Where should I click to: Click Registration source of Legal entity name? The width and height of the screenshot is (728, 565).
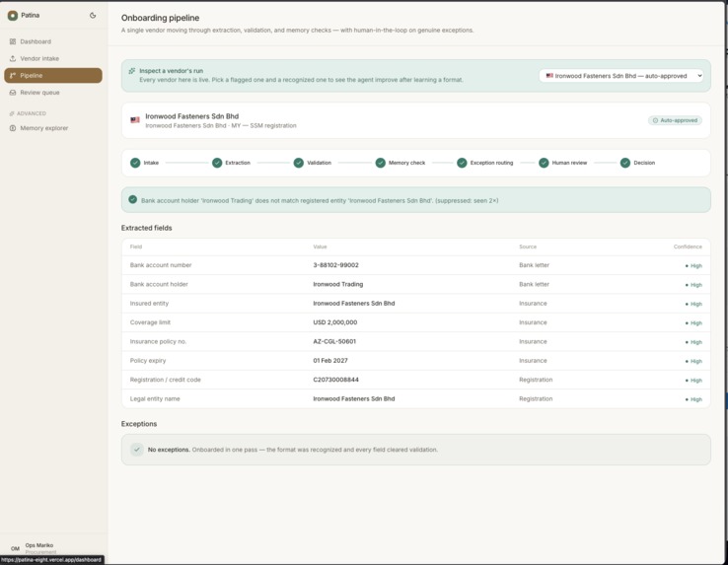tap(536, 398)
